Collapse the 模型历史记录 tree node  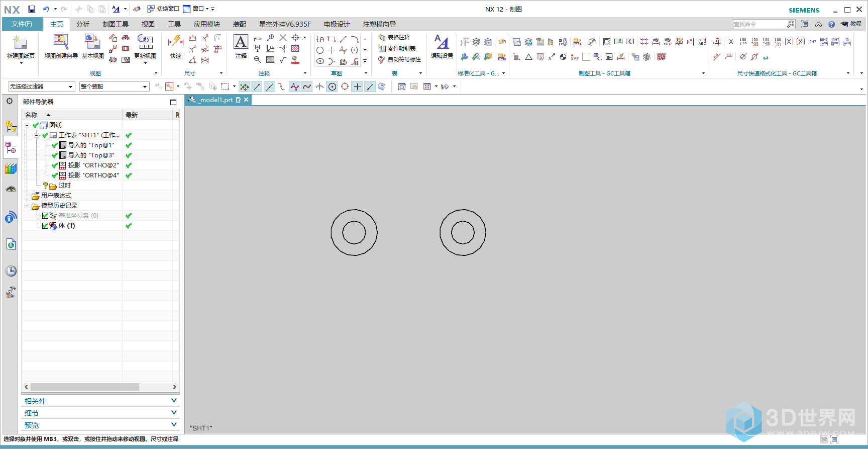click(x=27, y=206)
